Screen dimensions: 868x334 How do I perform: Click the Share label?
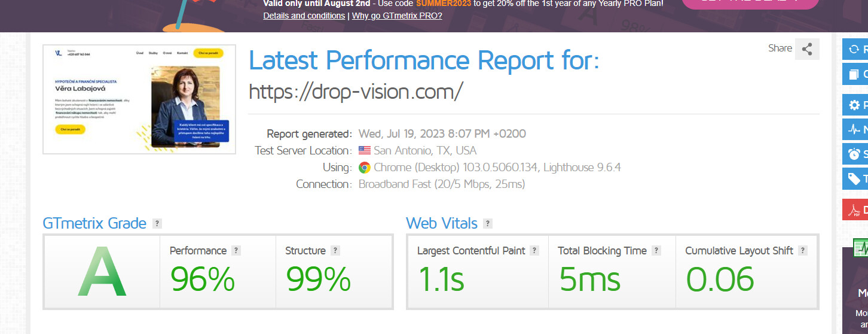click(x=780, y=48)
